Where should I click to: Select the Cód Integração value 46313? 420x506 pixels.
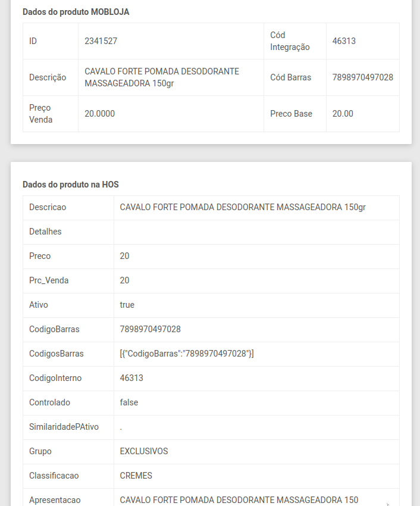(344, 41)
